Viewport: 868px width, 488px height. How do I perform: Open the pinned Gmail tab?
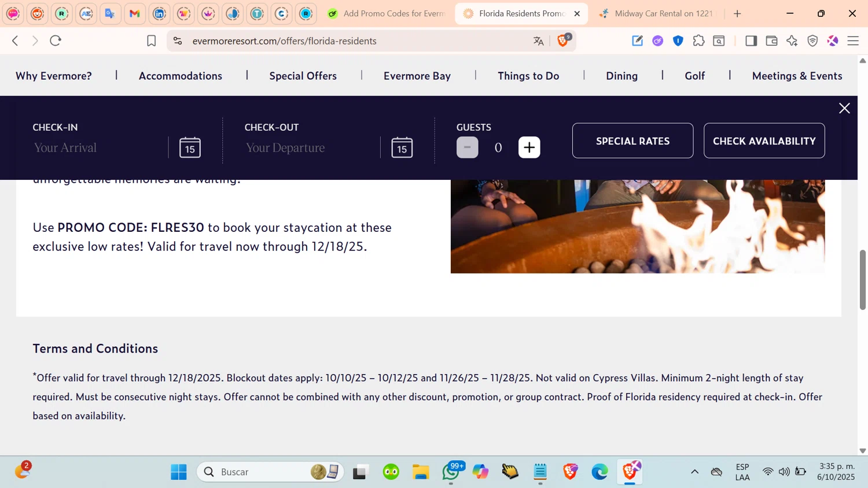(135, 13)
